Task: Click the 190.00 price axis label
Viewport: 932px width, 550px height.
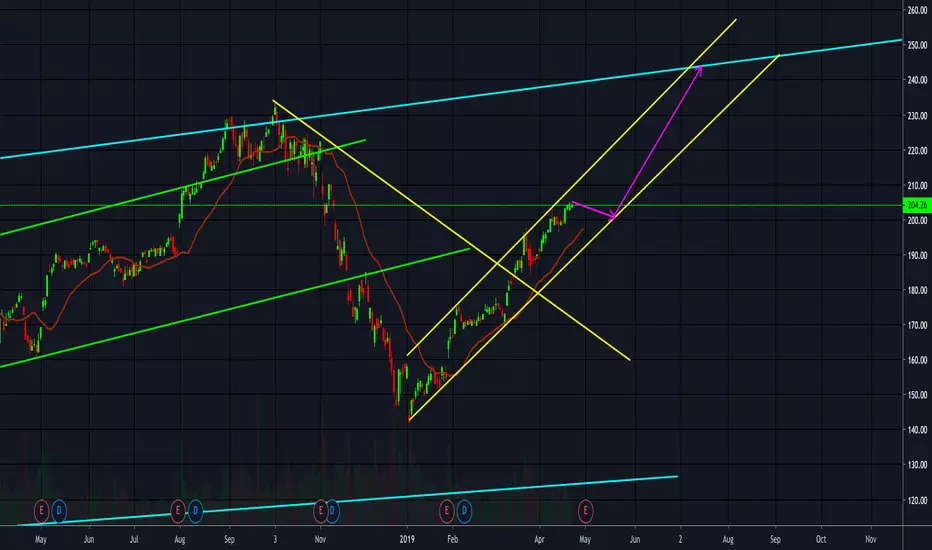Action: pyautogui.click(x=917, y=255)
